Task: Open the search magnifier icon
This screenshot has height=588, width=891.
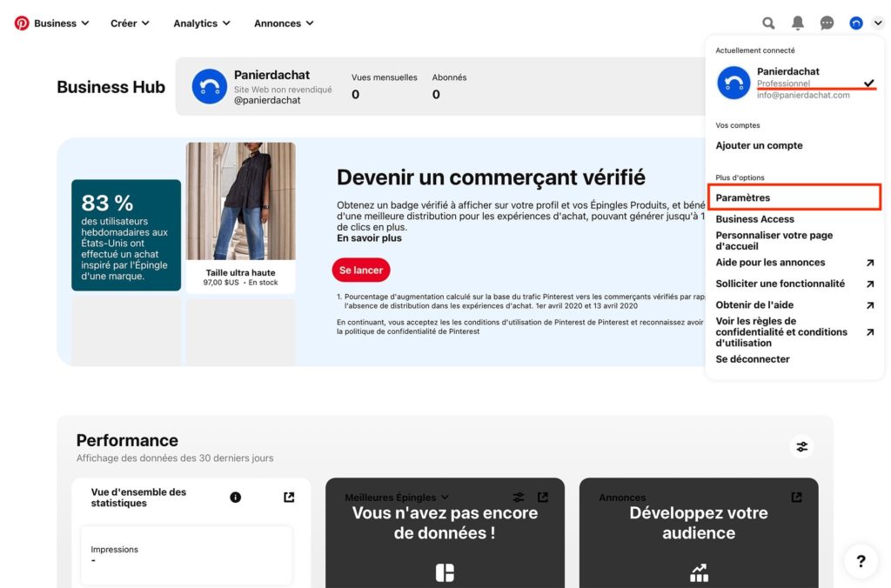Action: pos(768,23)
